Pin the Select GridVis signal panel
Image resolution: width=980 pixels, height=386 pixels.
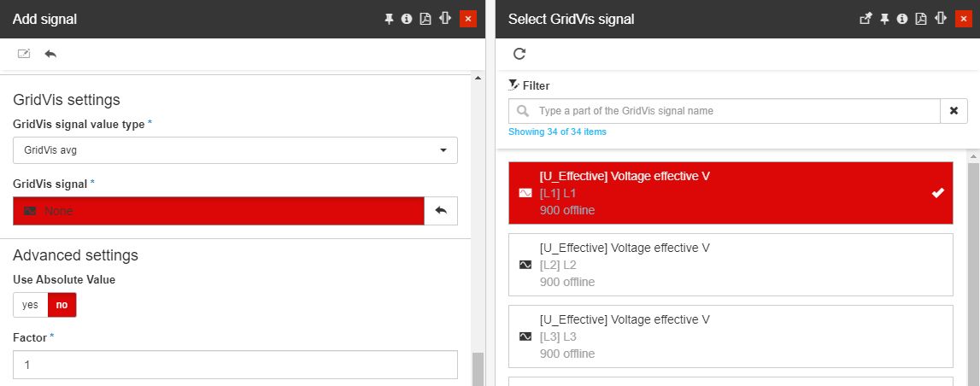tap(884, 19)
